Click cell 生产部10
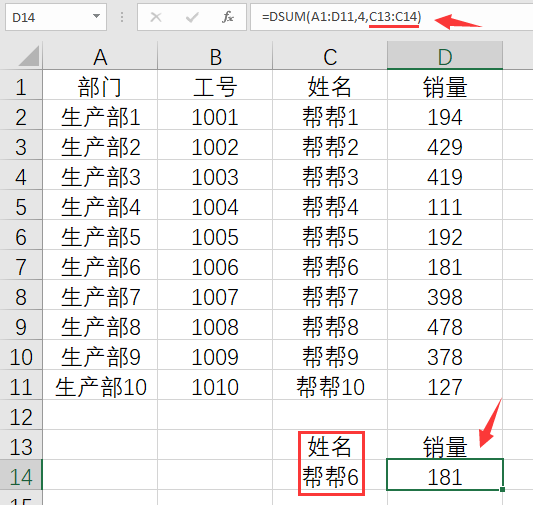The width and height of the screenshot is (533, 505). point(100,385)
